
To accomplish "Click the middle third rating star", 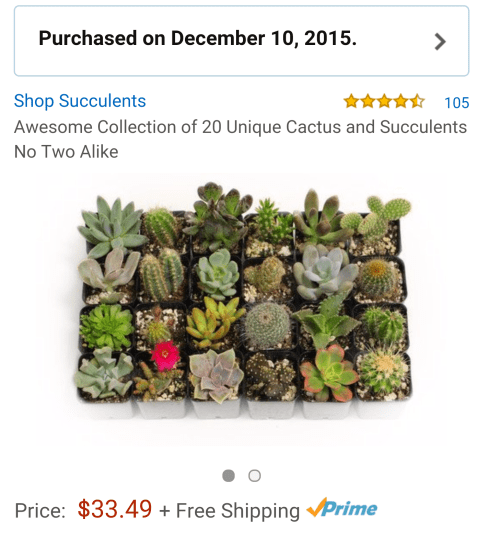I will pos(384,101).
